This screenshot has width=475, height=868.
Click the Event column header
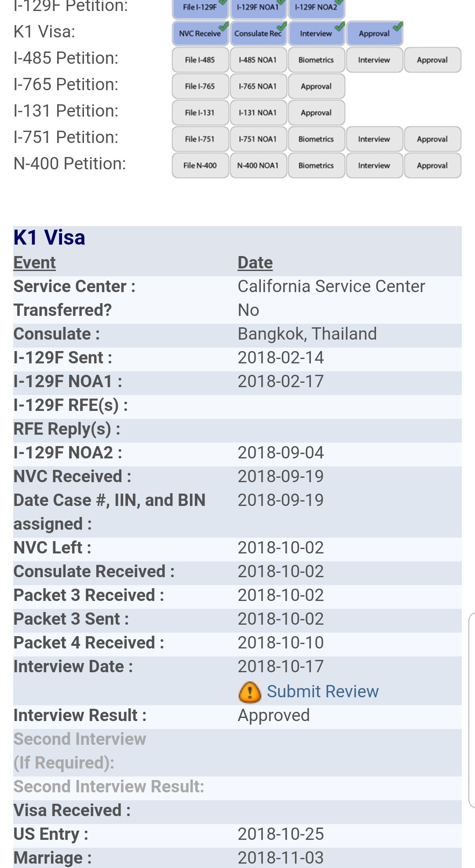click(x=35, y=263)
